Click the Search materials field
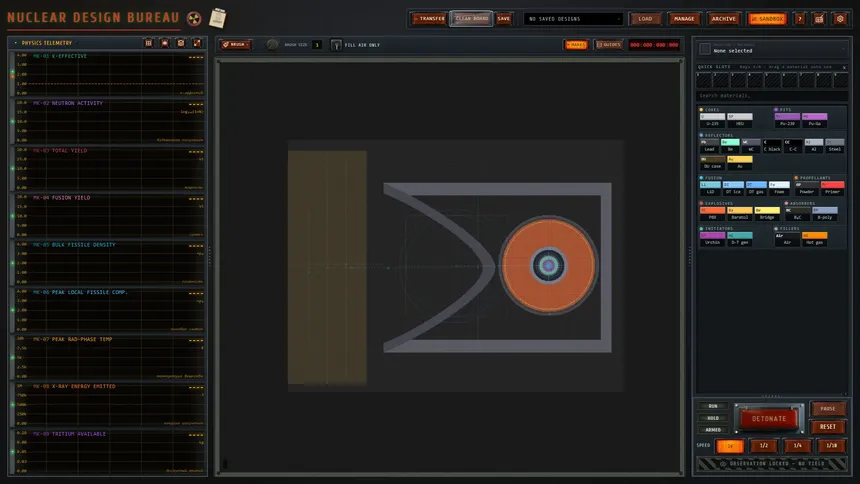Image resolution: width=860 pixels, height=484 pixels. [x=772, y=95]
